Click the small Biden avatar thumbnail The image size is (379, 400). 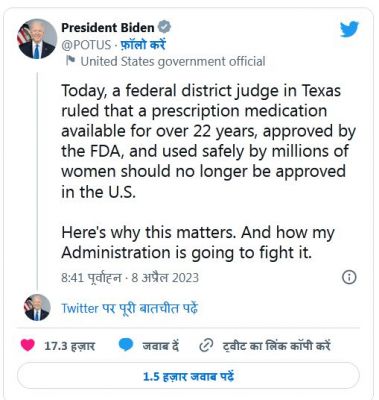pos(37,308)
